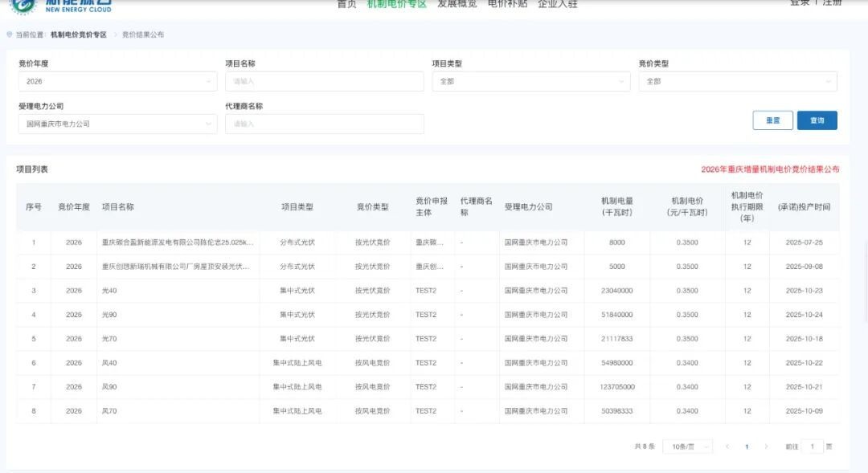
Task: Change the 10条/页 page size selector
Action: (687, 446)
